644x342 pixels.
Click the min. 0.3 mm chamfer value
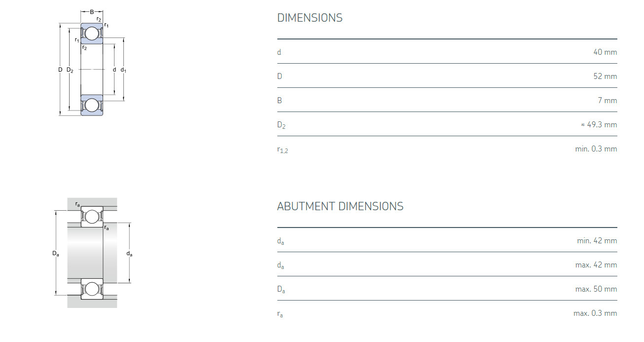click(596, 149)
